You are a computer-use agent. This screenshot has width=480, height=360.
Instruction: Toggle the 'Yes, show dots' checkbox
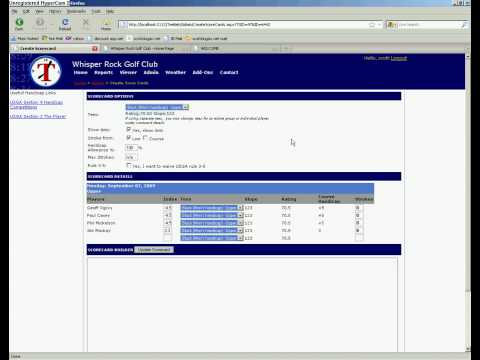pos(129,130)
